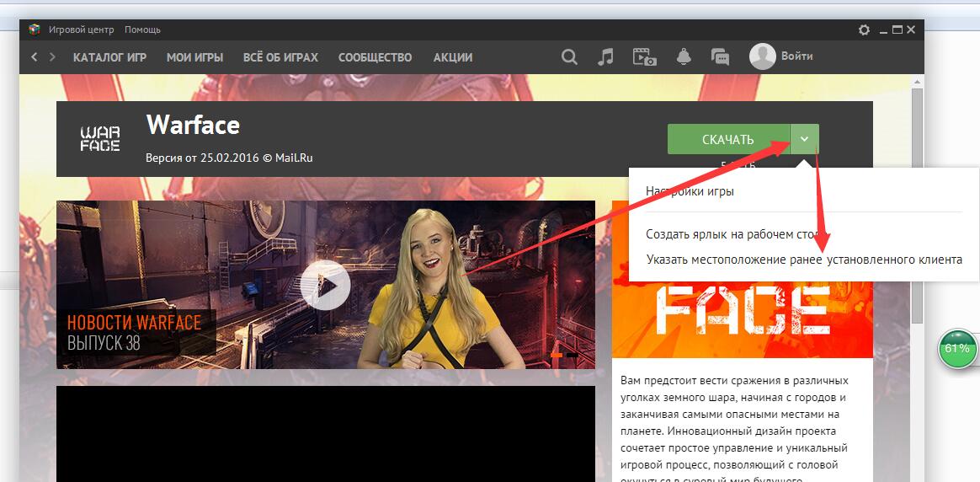Click the Warface game title text
Screen dimensions: 980x482
point(193,125)
